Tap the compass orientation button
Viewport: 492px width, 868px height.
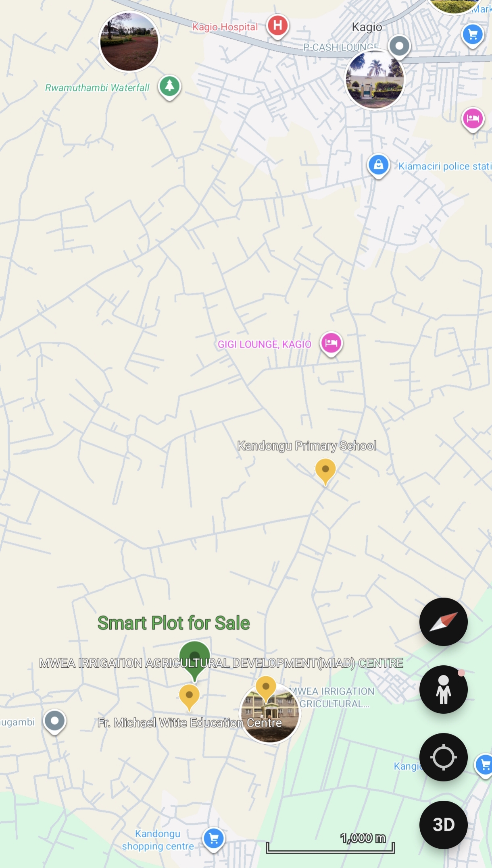(x=443, y=622)
